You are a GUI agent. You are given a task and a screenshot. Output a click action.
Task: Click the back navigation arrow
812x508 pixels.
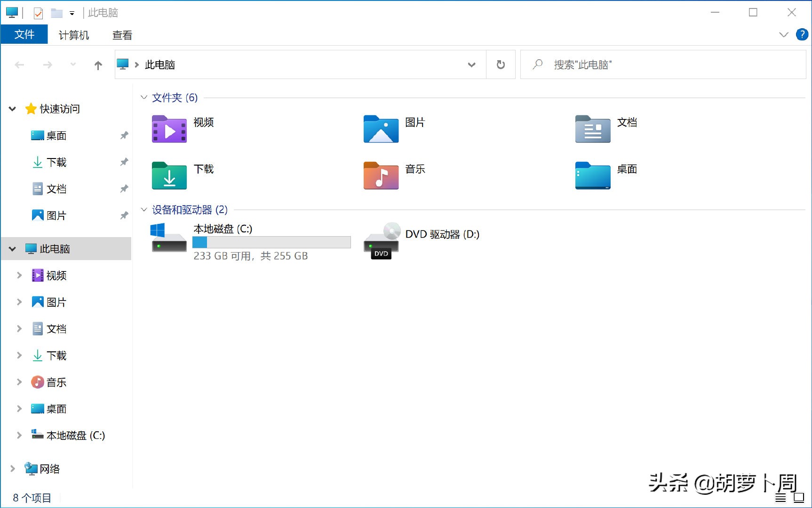tap(19, 64)
